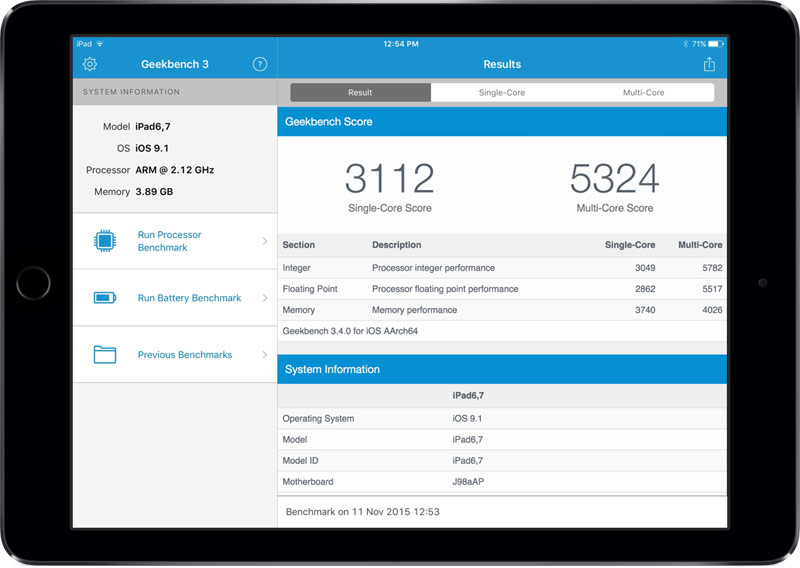
Task: Tap the Model ID row
Action: [x=502, y=460]
